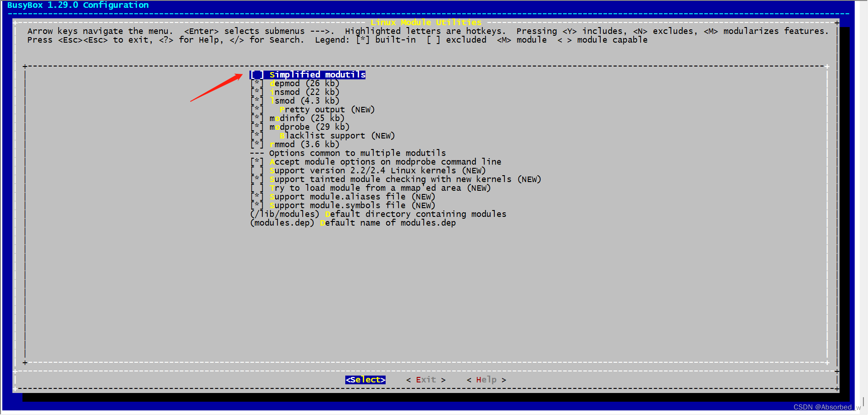
Task: Select the 'insmod (22 kb)' entry label
Action: click(304, 92)
